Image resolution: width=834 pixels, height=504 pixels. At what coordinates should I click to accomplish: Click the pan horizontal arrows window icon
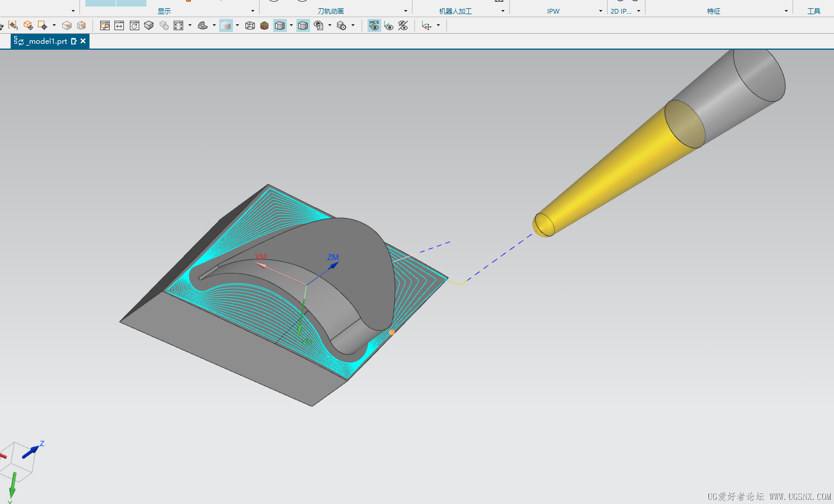(x=119, y=25)
